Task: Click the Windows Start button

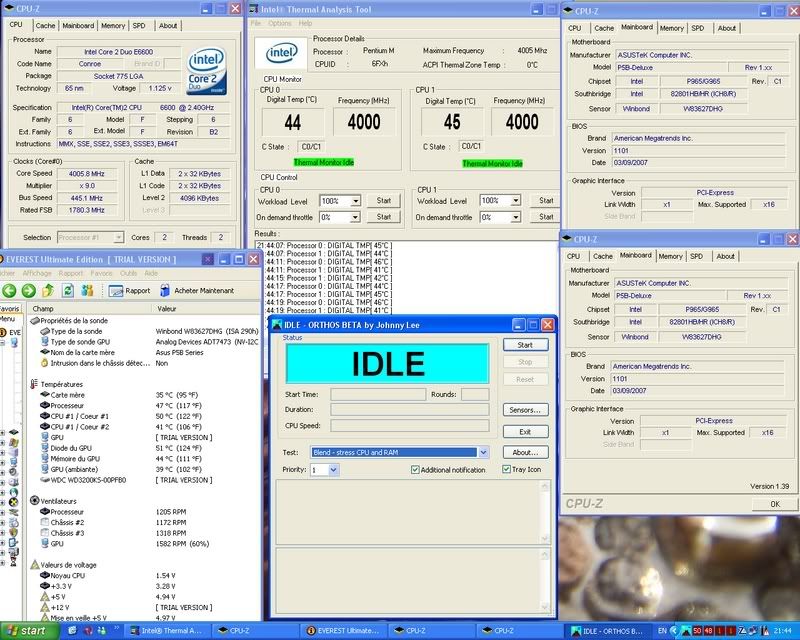Action: [26, 631]
